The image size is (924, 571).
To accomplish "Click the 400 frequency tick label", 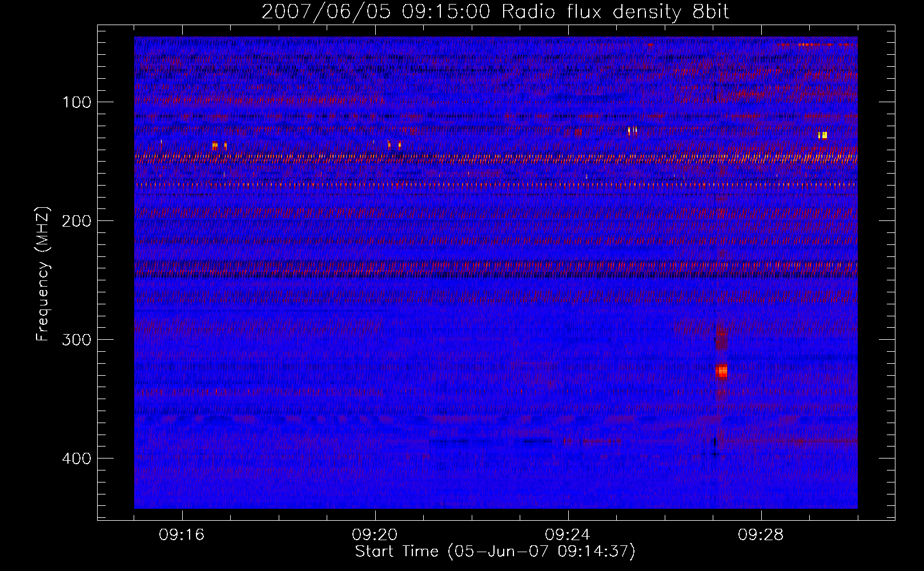I will [77, 459].
